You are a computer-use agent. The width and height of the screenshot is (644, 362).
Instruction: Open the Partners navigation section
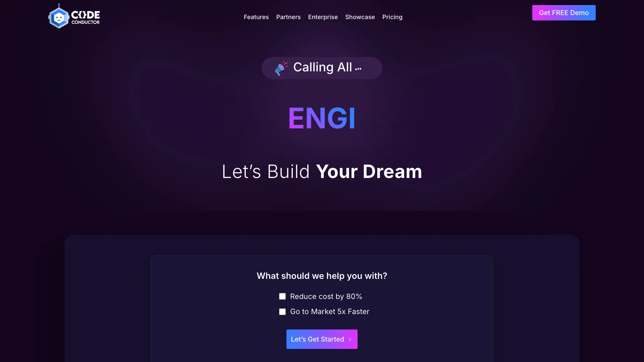pos(288,17)
